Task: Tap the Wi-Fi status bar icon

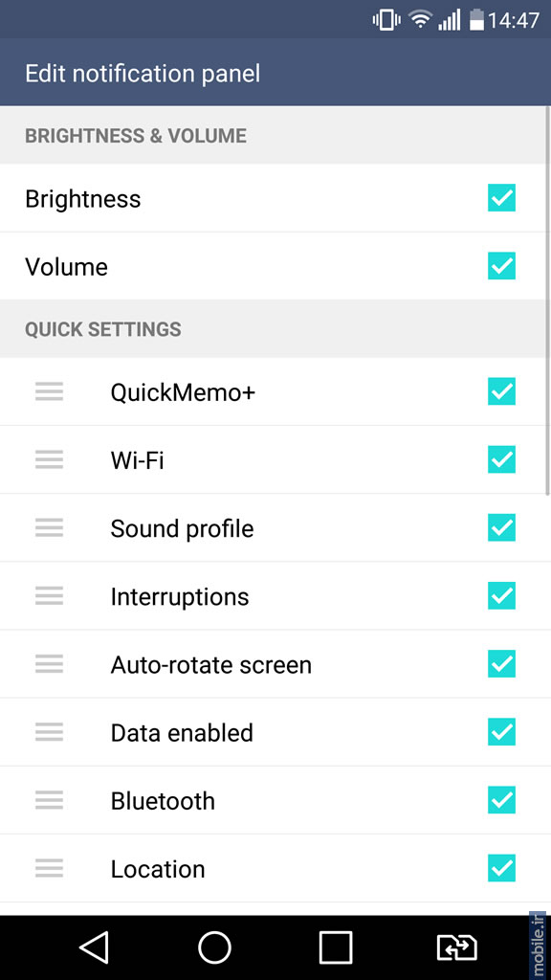Action: (421, 20)
